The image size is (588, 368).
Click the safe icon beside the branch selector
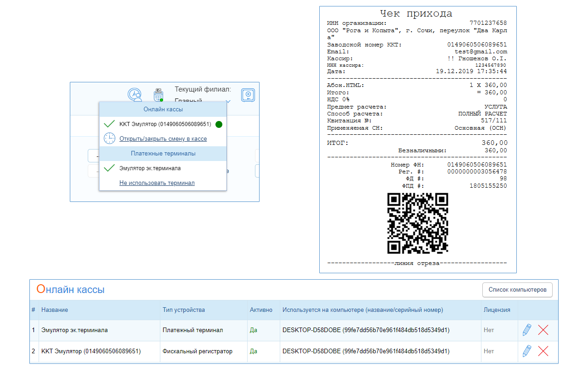pyautogui.click(x=248, y=95)
